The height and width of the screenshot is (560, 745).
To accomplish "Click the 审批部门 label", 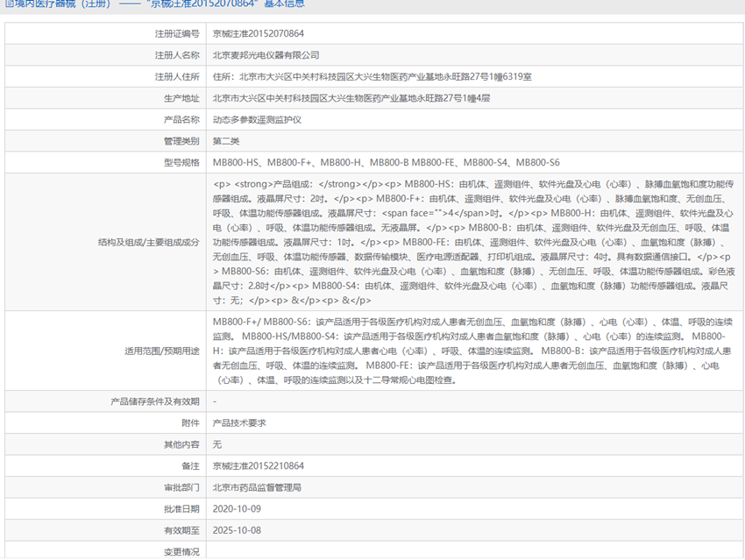I will 181,487.
